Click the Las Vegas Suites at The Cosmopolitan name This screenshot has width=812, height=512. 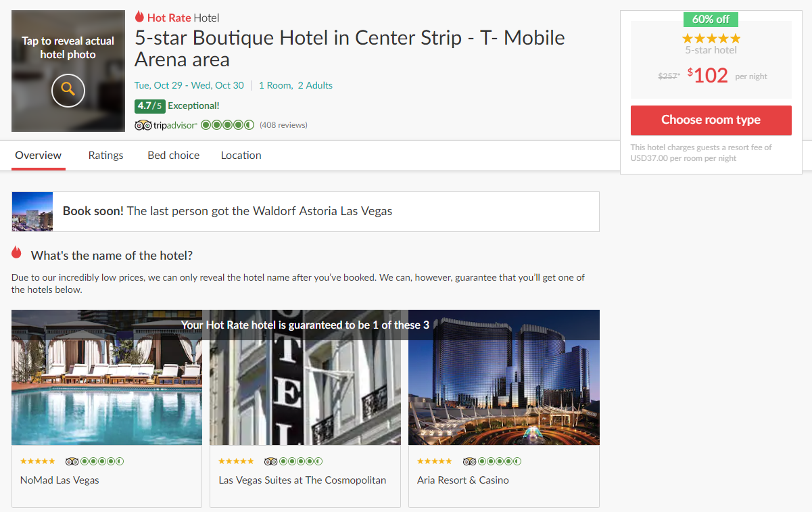(x=302, y=480)
